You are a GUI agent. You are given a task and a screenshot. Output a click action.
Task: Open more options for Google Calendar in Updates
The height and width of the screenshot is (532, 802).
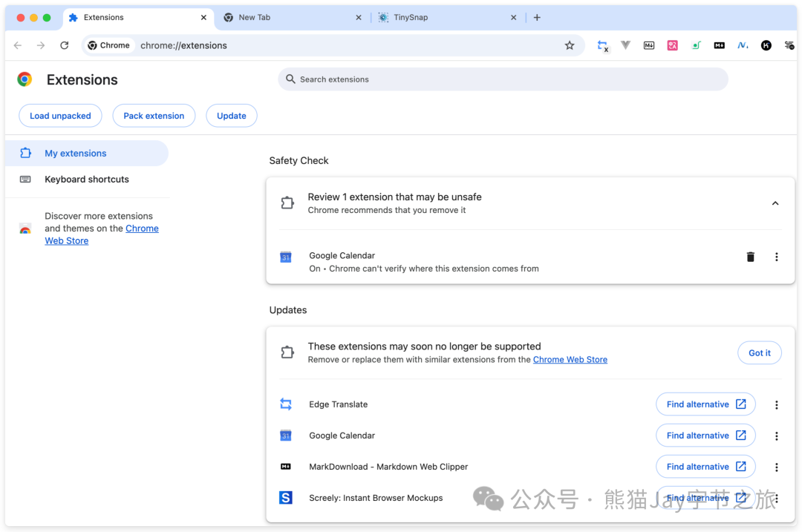click(x=776, y=436)
